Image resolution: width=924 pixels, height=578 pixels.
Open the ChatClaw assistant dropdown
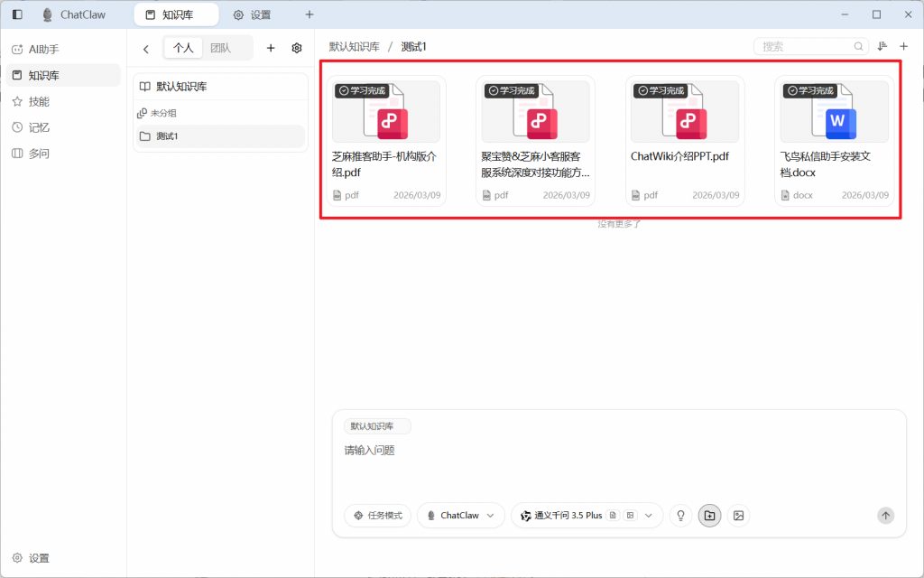(460, 515)
